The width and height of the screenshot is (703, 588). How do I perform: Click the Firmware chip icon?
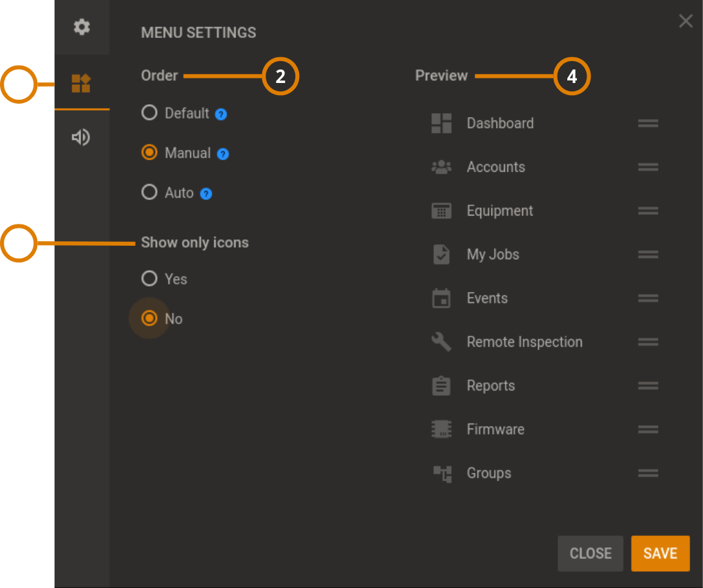(x=441, y=429)
